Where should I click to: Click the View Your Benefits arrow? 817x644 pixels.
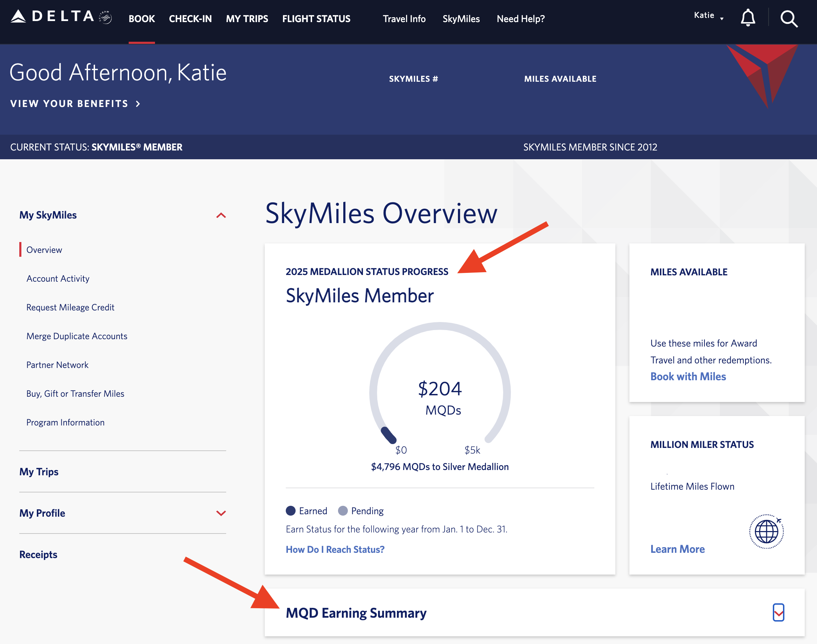coord(138,104)
